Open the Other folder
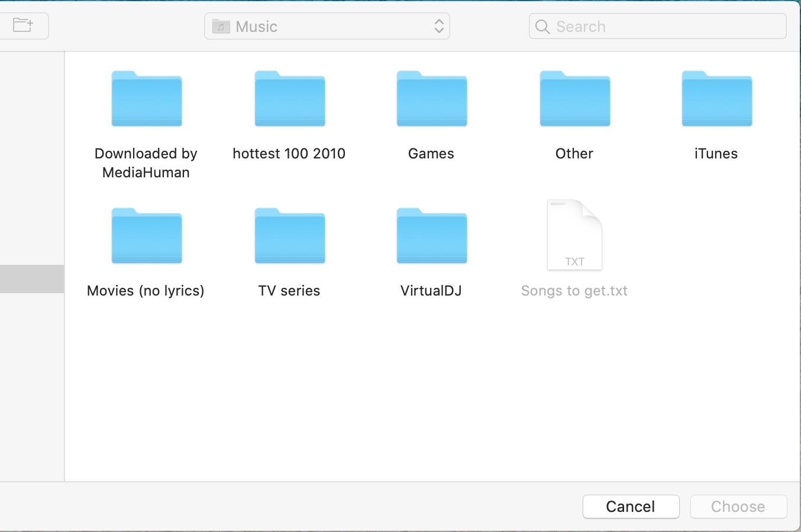801x532 pixels. 574,99
